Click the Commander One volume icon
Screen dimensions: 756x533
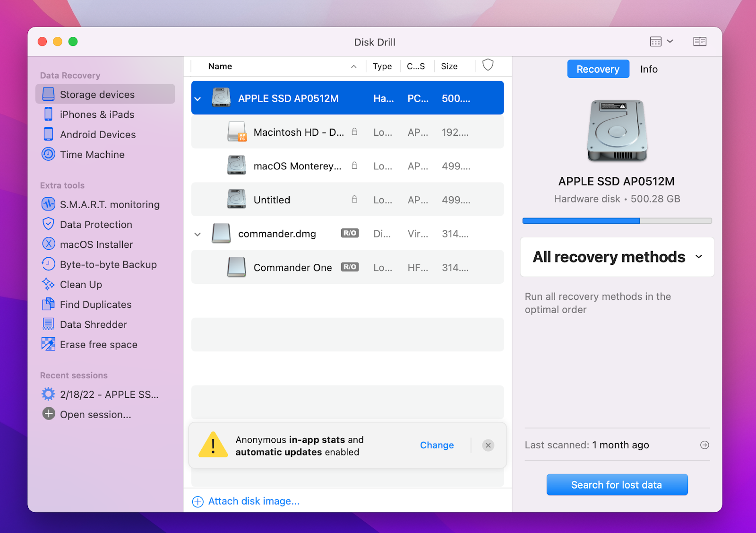coord(237,267)
